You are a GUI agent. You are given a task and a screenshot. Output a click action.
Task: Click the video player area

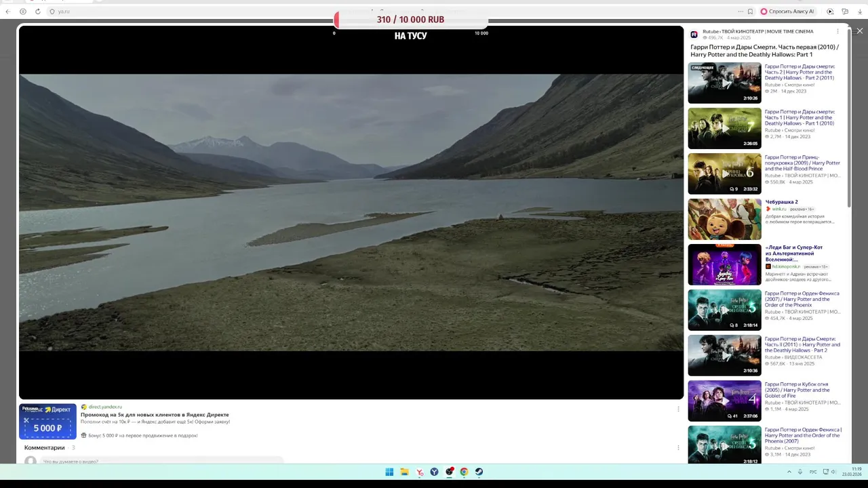point(351,212)
